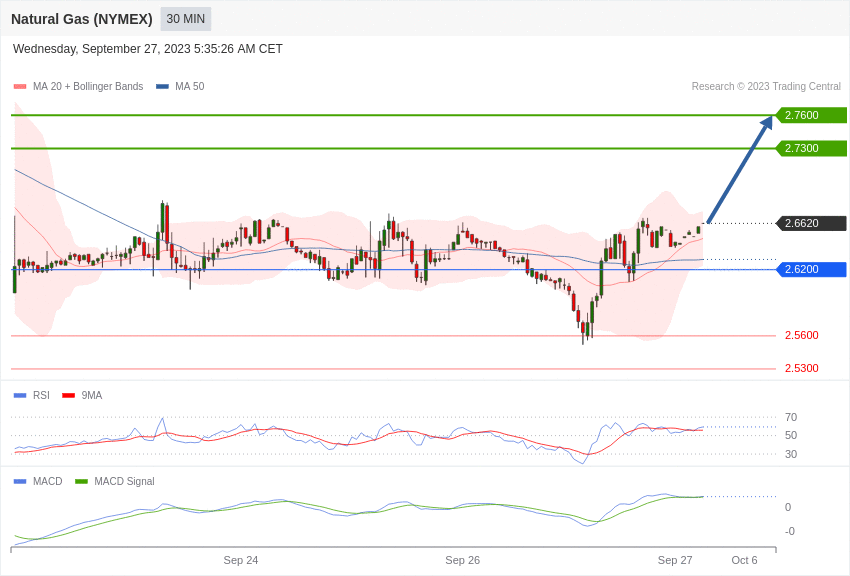Click the blue 2.6200 pivot price tag
850x576 pixels.
[x=811, y=269]
